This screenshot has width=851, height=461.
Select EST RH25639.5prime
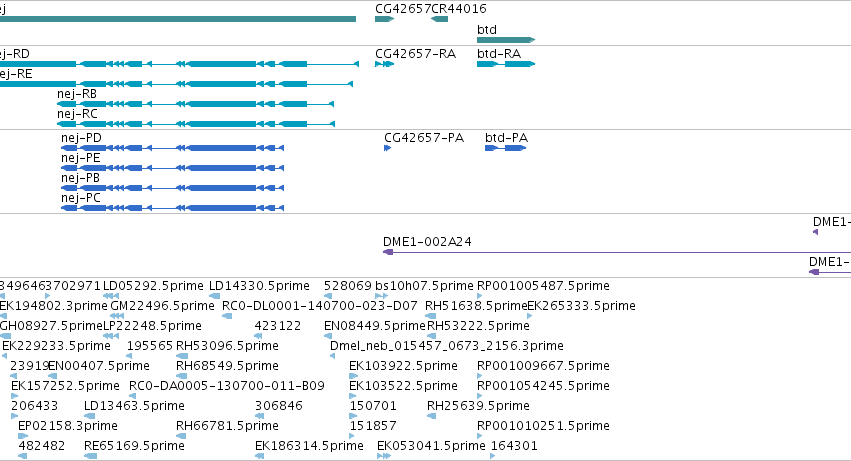478,406
